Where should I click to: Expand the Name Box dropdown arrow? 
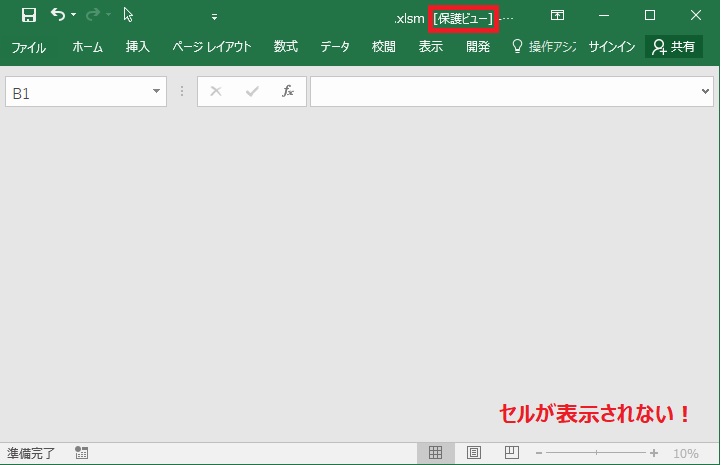(x=156, y=92)
